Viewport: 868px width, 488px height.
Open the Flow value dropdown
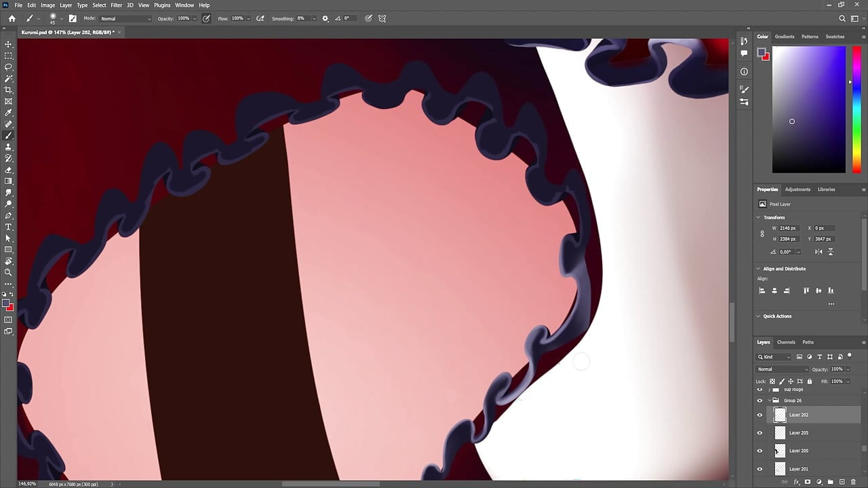point(248,18)
